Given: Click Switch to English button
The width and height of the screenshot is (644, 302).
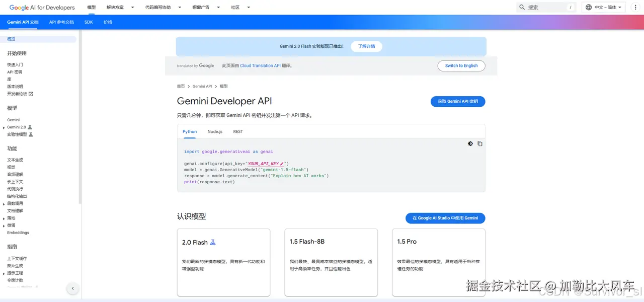Looking at the screenshot, I should (x=461, y=65).
